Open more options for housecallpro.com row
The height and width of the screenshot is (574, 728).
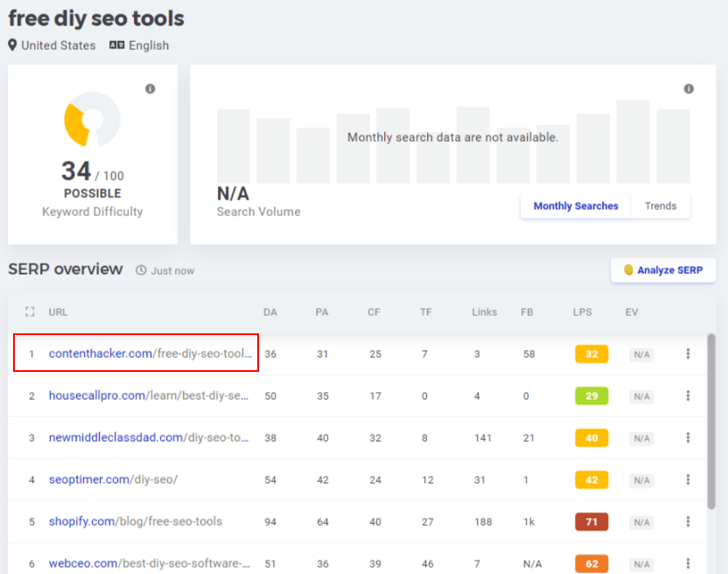(688, 395)
